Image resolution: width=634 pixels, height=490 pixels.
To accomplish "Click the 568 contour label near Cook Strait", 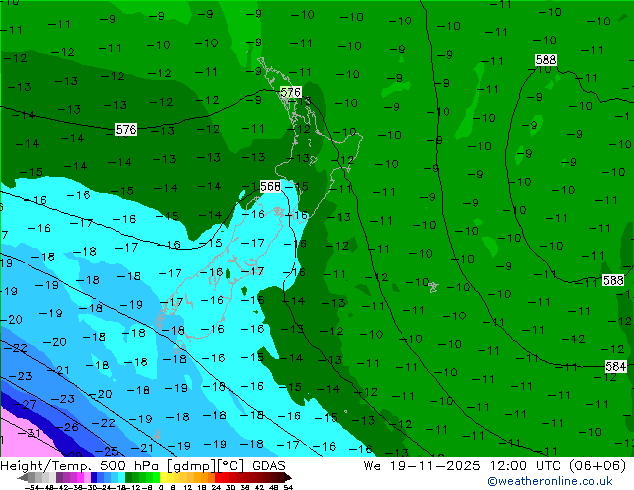I will 271,186.
